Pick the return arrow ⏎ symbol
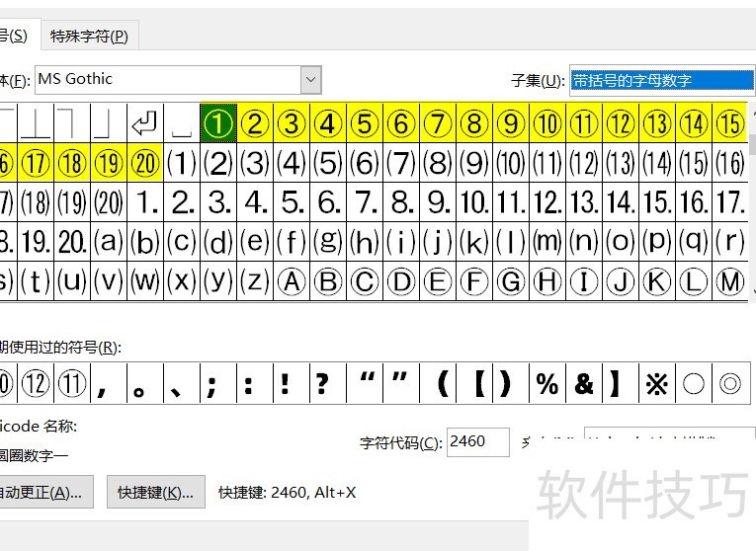The image size is (756, 551). tap(145, 123)
